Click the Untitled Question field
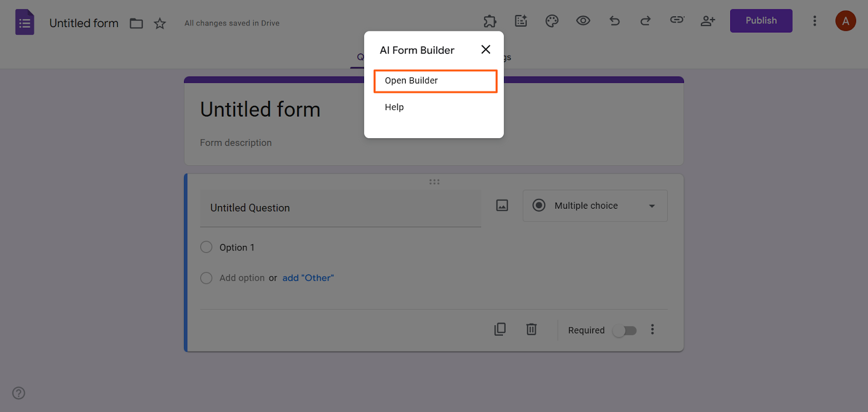 [x=341, y=208]
